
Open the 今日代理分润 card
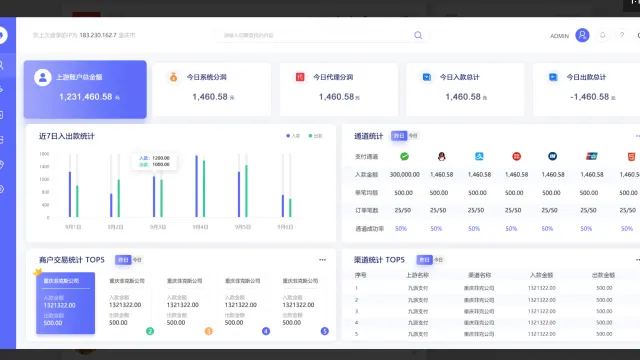pos(338,89)
